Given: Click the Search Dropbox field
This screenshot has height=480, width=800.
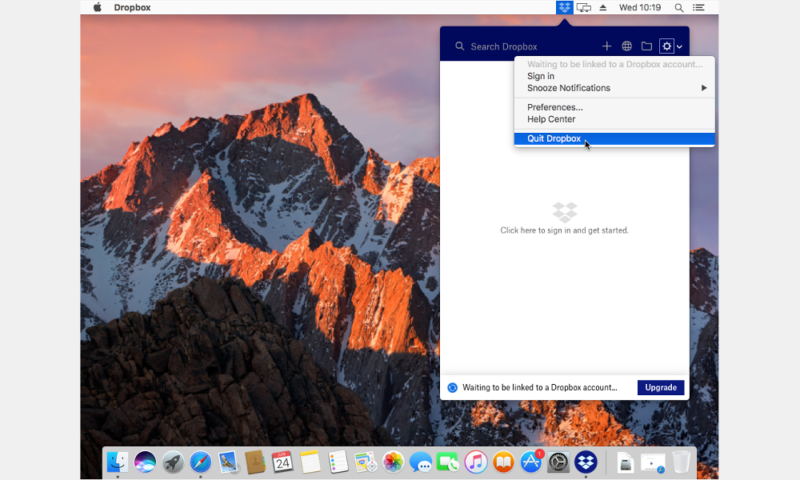Looking at the screenshot, I should 521,46.
